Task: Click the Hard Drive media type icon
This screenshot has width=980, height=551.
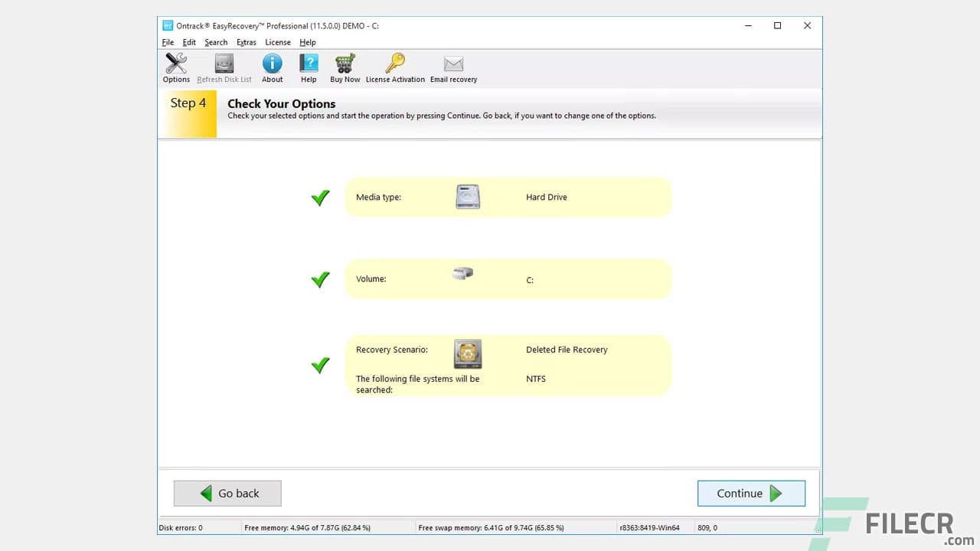Action: tap(467, 197)
